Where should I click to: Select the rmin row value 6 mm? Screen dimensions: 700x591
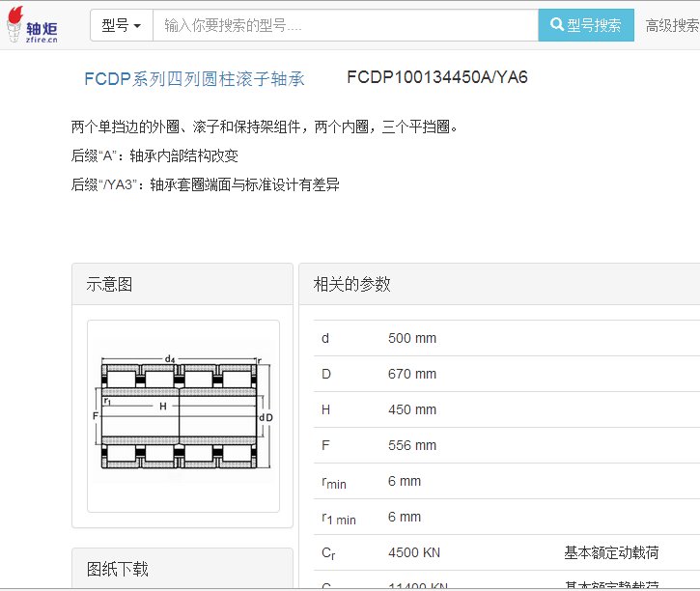pos(405,481)
